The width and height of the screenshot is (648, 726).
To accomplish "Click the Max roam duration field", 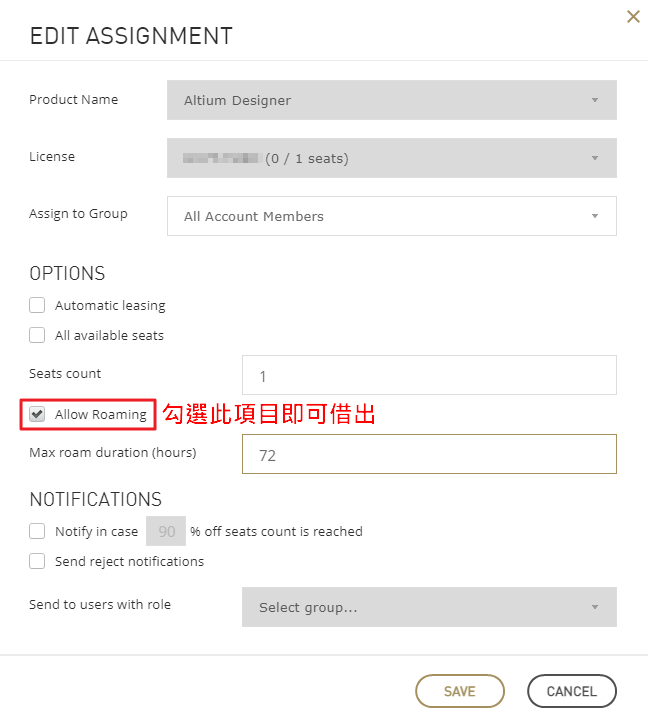I will tap(429, 454).
